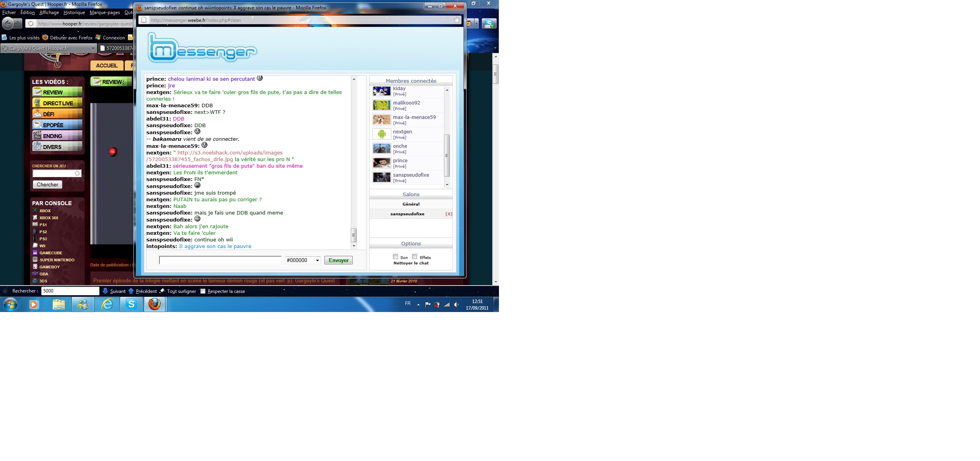Open Édition menu in Hooper window
The width and height of the screenshot is (980, 461).
(x=28, y=12)
